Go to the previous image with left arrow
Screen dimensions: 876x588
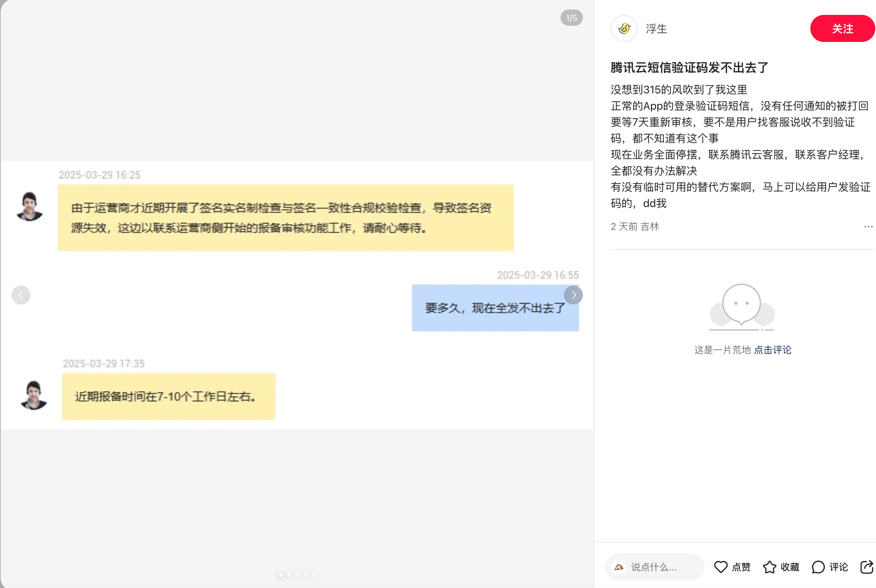click(x=21, y=295)
